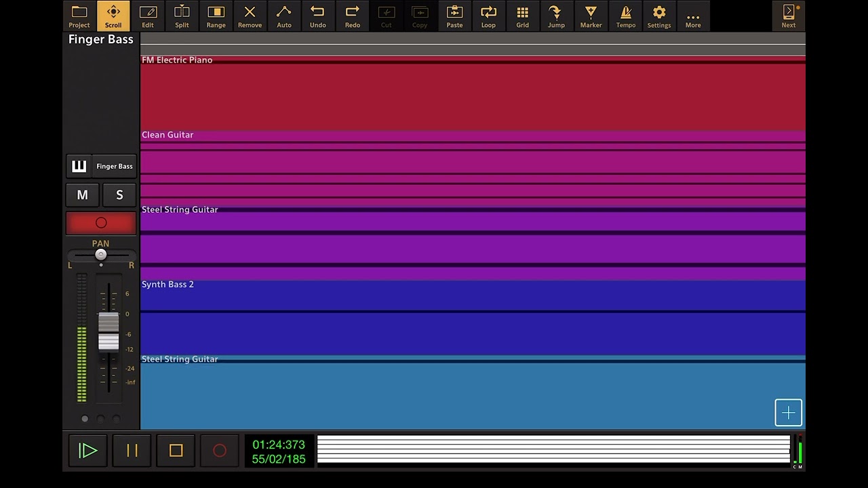The height and width of the screenshot is (488, 868).
Task: Arm the red record button on track
Action: coord(101,223)
